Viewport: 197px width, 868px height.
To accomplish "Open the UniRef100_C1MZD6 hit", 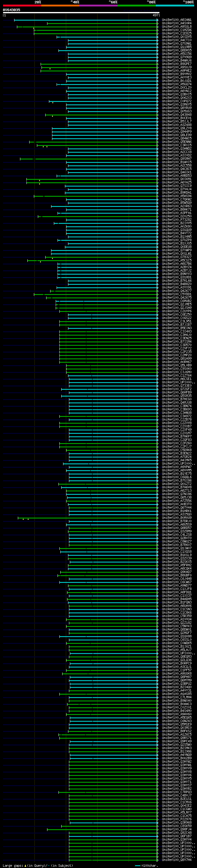I will point(176,30).
